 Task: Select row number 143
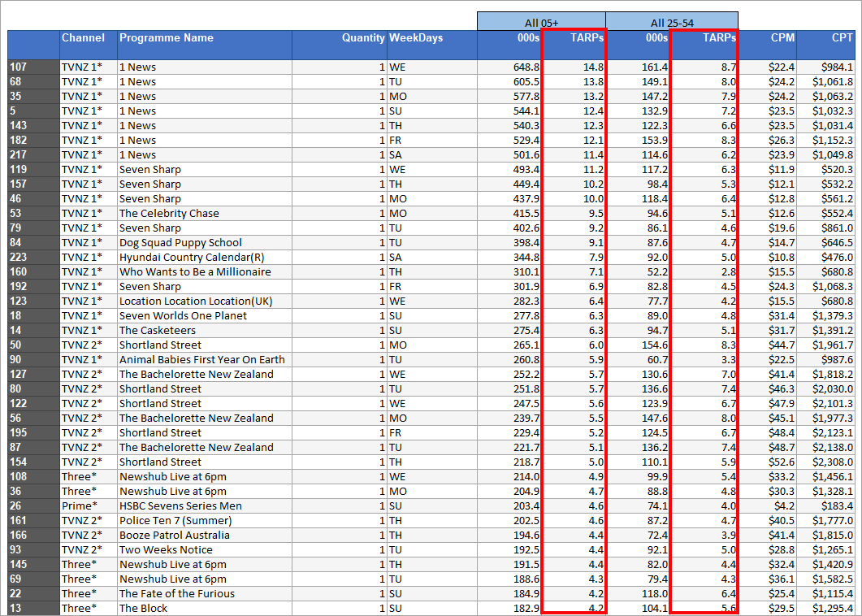tap(33, 125)
